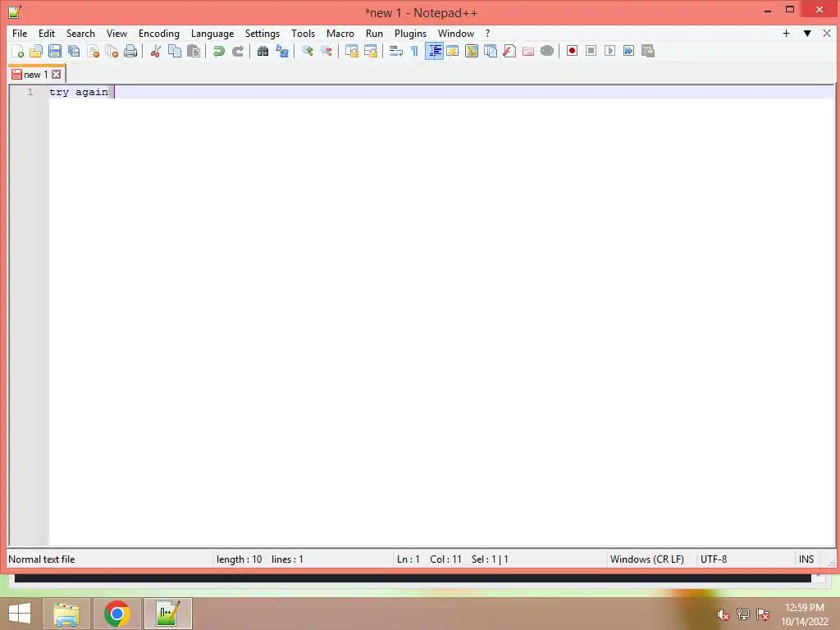Open the Document List toolbar icon

[491, 51]
